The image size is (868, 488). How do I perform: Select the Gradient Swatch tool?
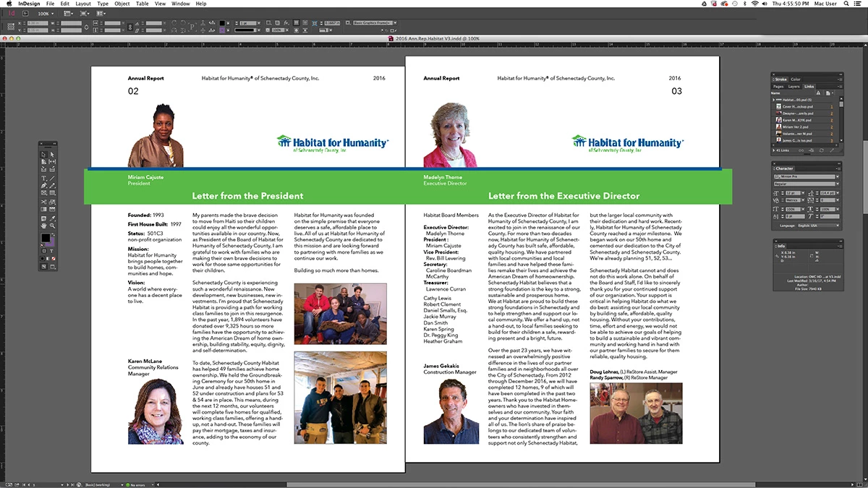(x=43, y=209)
